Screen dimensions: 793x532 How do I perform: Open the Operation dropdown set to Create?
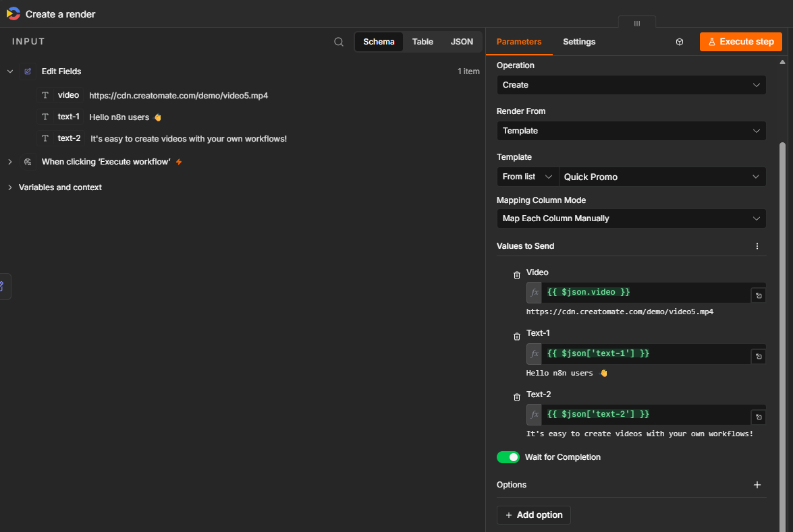click(630, 85)
